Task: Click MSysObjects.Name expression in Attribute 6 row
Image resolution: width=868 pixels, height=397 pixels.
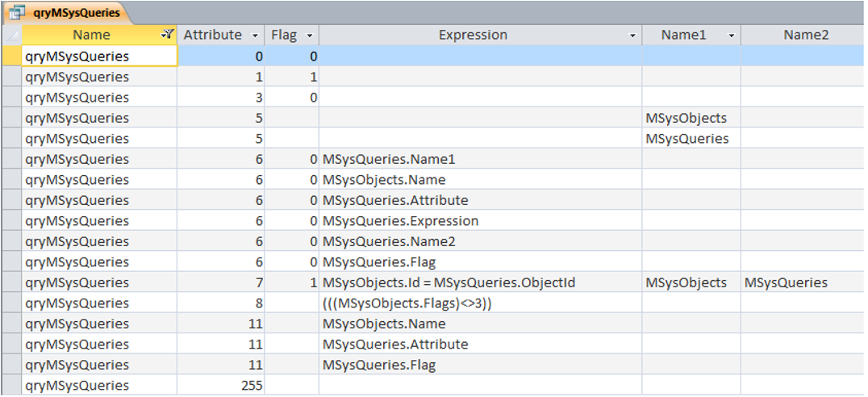Action: 481,180
